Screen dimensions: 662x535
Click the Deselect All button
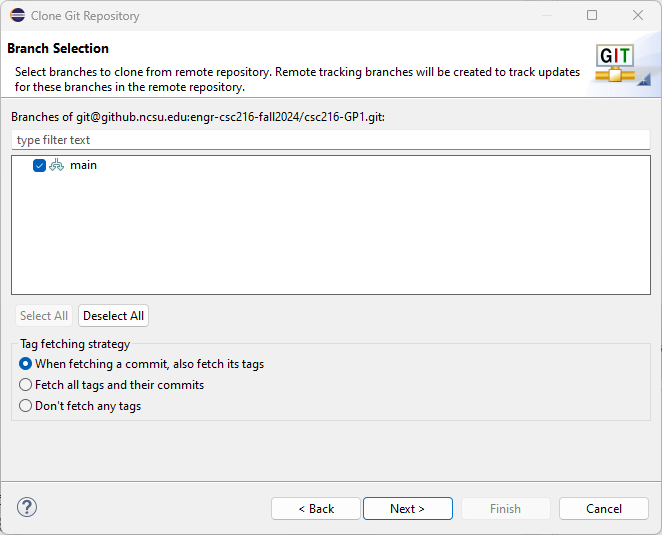pos(114,316)
